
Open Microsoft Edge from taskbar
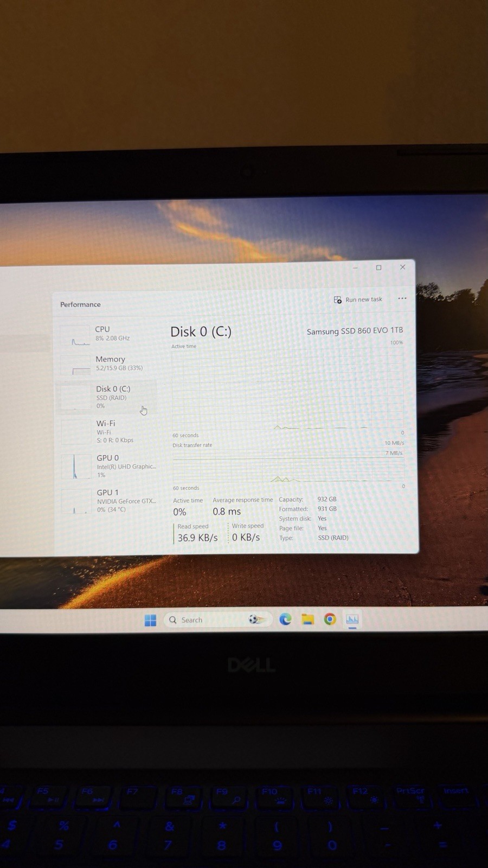pyautogui.click(x=285, y=619)
